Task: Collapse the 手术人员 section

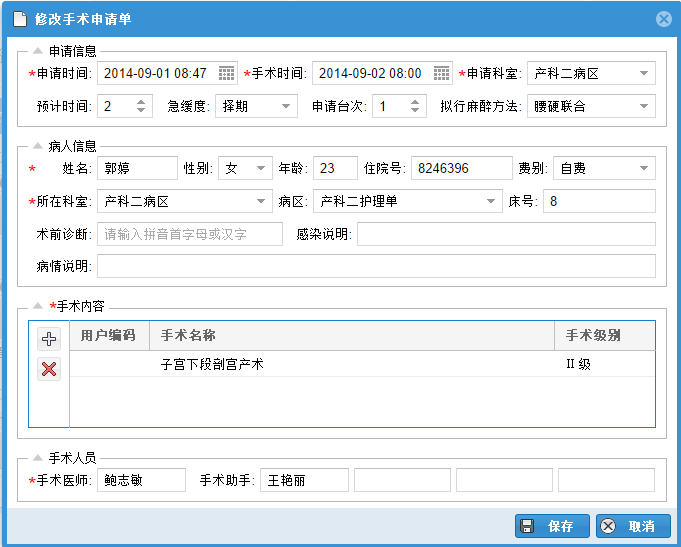Action: 38,457
